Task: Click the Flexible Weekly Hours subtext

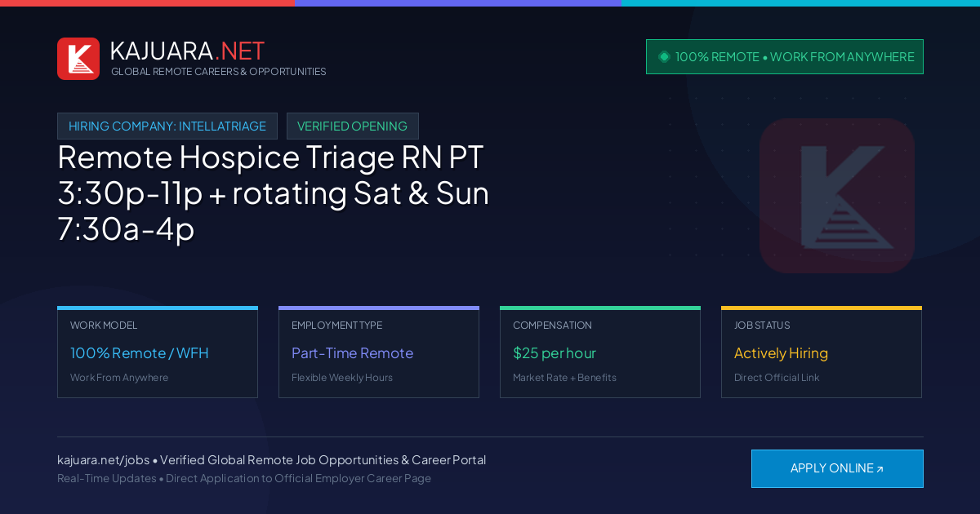Action: [x=342, y=378]
